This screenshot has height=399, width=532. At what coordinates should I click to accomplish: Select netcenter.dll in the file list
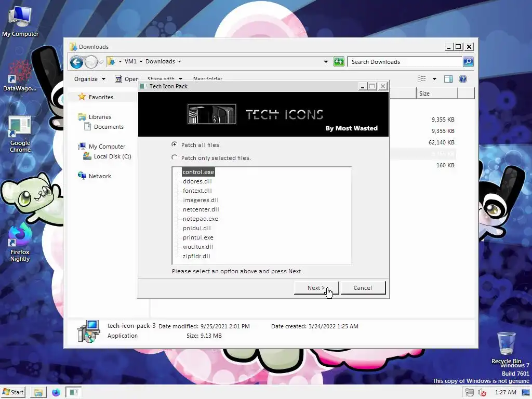[x=201, y=209]
